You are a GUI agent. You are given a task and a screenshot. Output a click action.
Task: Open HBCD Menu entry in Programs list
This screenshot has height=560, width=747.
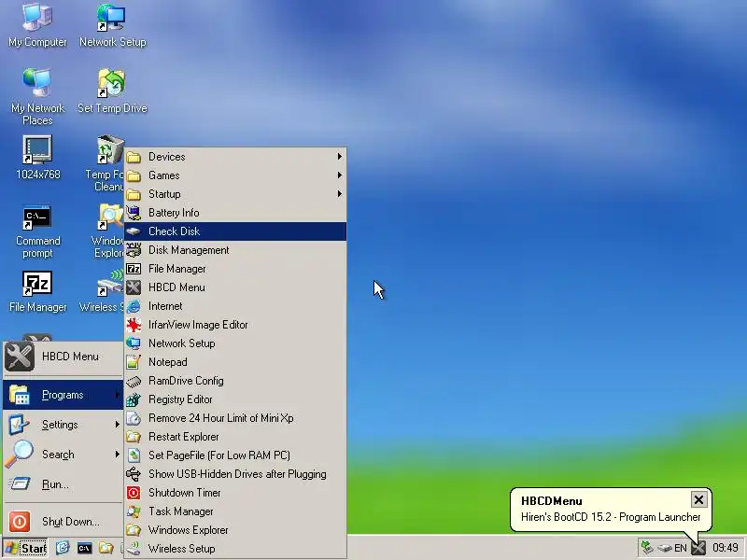coord(235,287)
